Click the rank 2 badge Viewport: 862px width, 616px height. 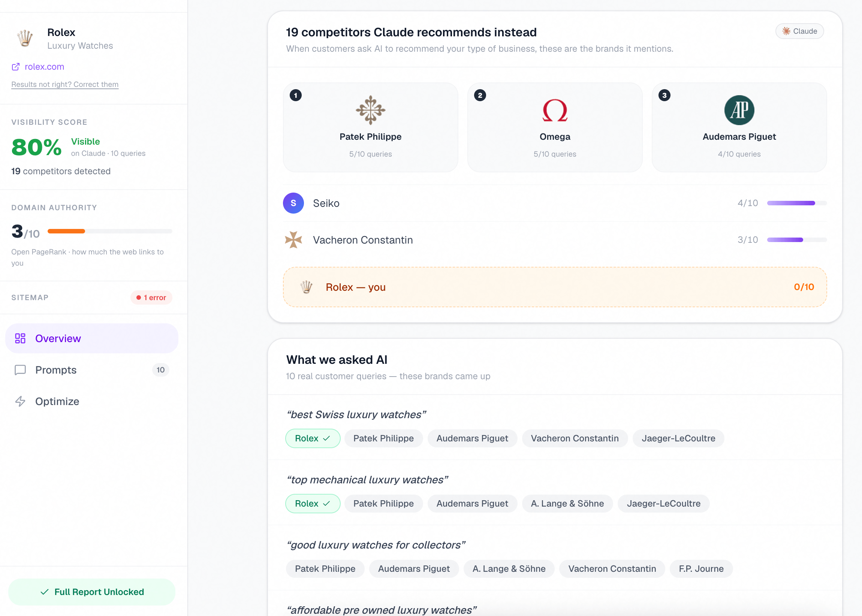(x=480, y=95)
